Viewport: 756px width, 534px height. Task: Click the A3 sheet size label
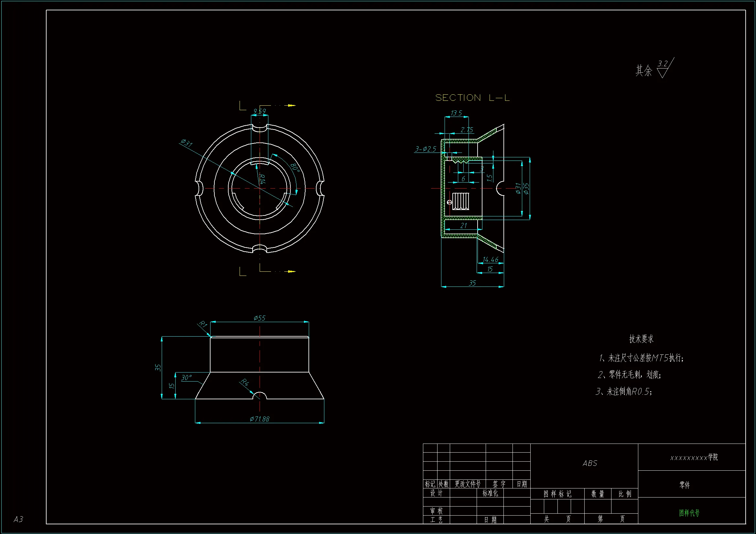(x=18, y=519)
